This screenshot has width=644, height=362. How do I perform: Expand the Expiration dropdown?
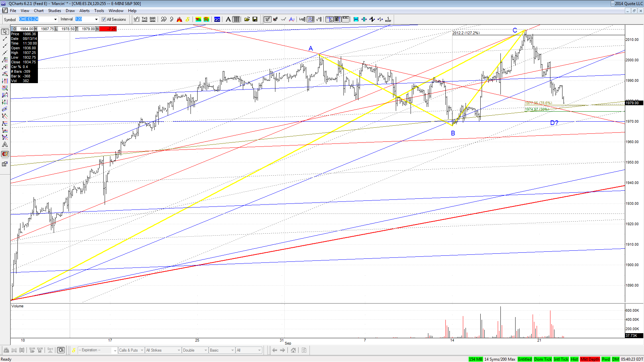point(115,351)
